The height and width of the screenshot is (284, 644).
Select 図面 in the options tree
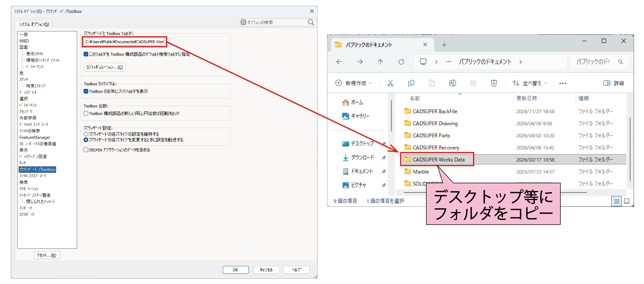[x=24, y=47]
